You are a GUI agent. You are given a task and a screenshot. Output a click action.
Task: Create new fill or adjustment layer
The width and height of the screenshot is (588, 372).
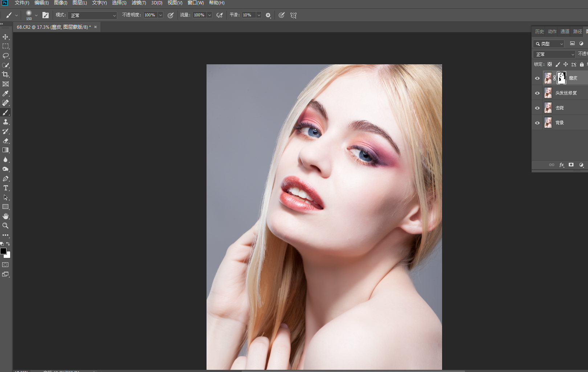581,165
